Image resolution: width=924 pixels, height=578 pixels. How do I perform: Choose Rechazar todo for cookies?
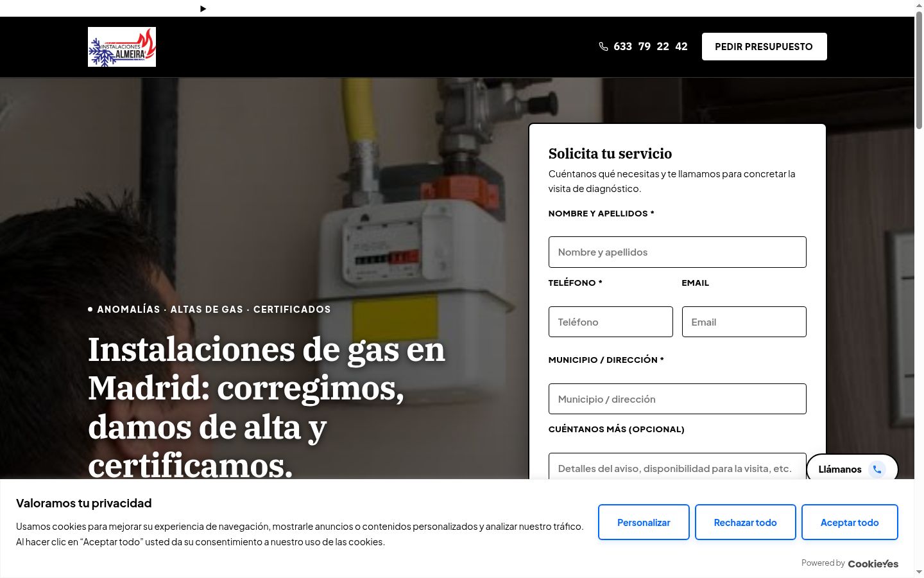[745, 522]
